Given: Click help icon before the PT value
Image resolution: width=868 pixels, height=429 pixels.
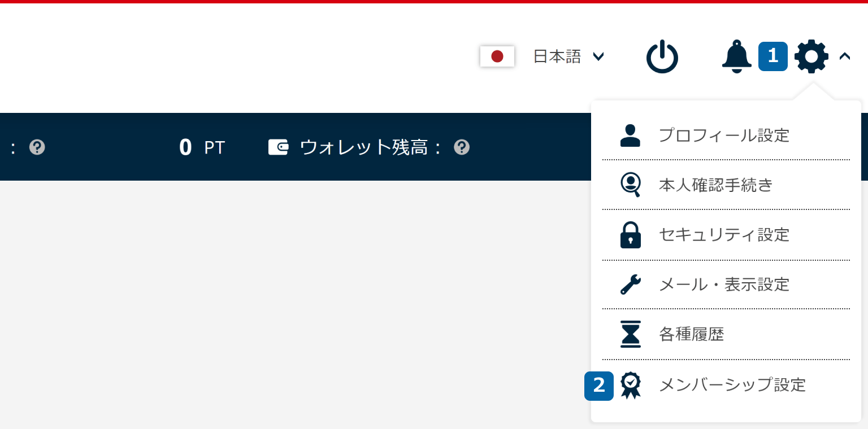Looking at the screenshot, I should (x=37, y=147).
